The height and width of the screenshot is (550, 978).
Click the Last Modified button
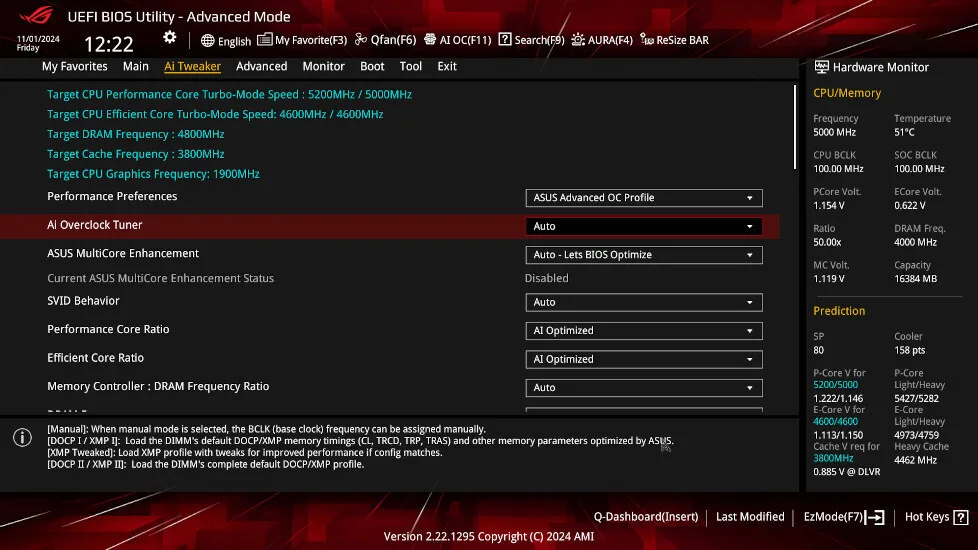[750, 517]
